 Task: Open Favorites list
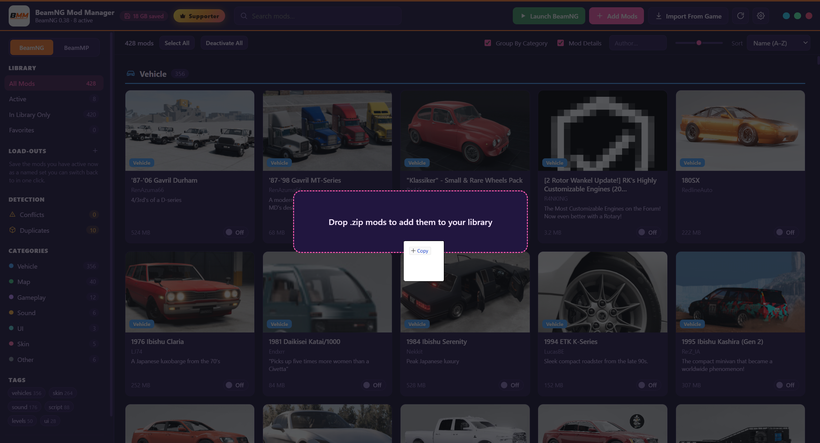click(x=53, y=130)
